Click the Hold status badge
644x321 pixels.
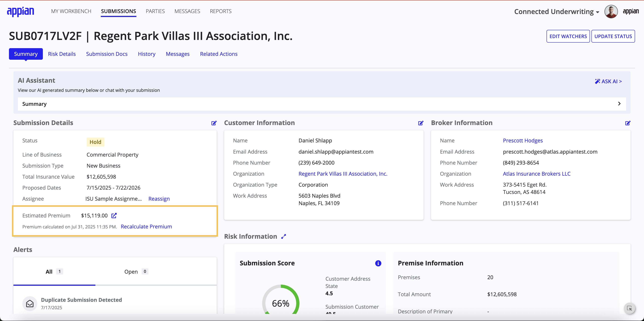click(95, 142)
